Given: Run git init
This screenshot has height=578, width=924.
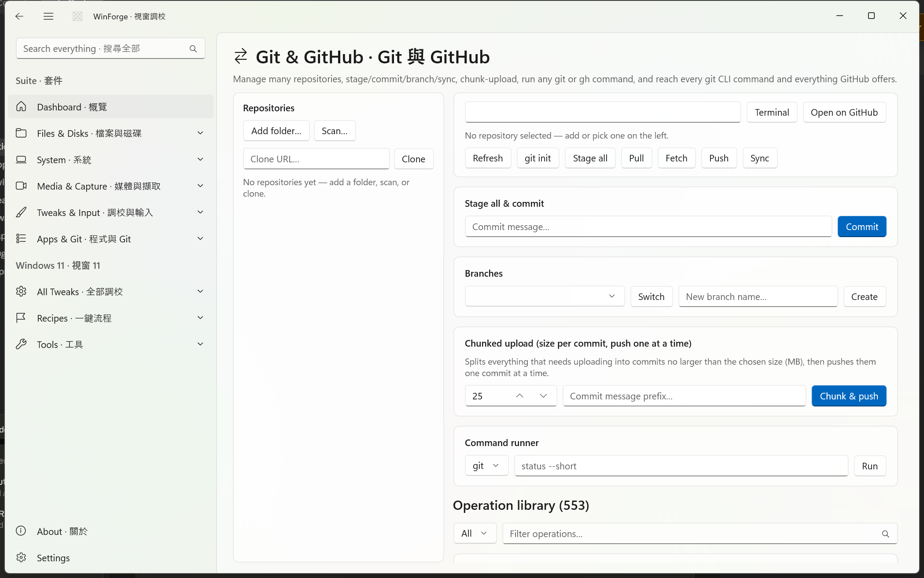Looking at the screenshot, I should click(537, 158).
